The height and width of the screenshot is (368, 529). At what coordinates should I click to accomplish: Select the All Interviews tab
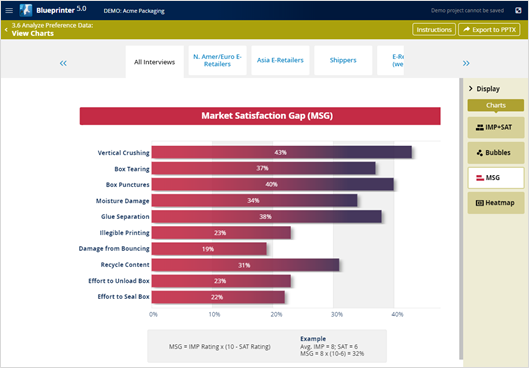coord(155,62)
